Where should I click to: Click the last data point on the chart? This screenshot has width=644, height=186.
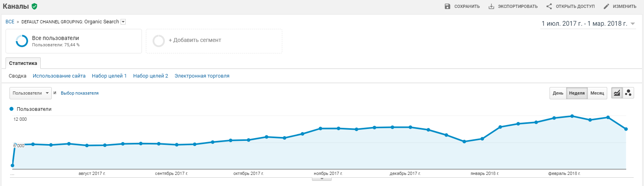coord(626,129)
